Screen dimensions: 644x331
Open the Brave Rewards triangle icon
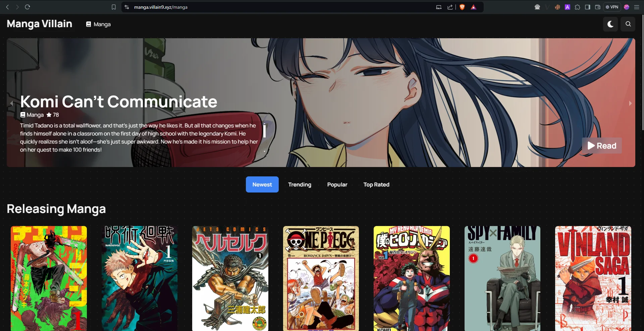[x=474, y=7]
